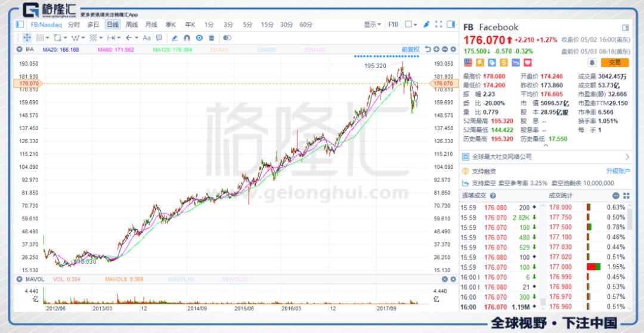Click the orange 交易 trade button

[614, 63]
